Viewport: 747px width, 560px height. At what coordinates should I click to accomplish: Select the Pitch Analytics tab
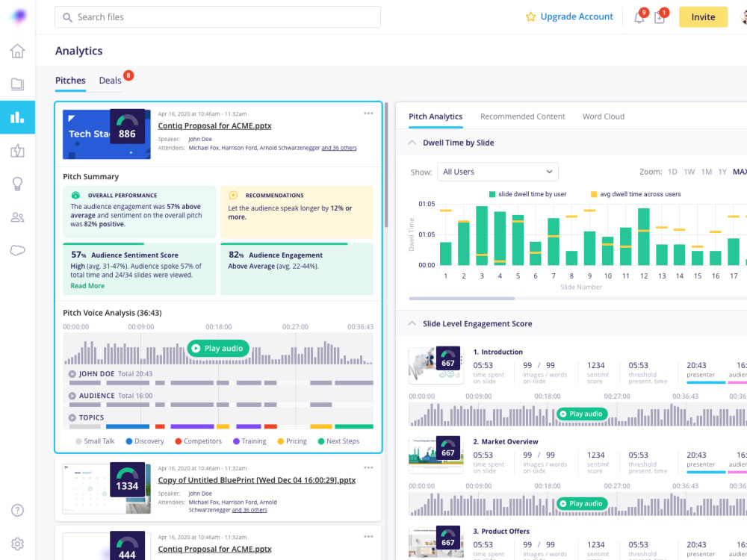tap(436, 116)
